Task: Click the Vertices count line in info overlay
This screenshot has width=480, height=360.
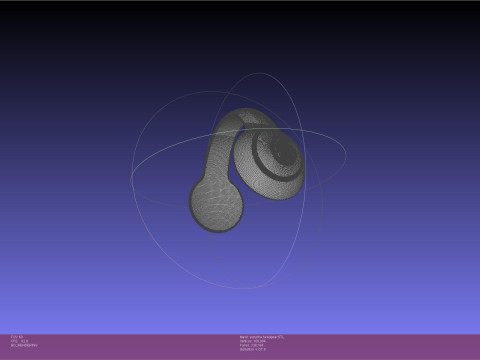Action: [253, 341]
